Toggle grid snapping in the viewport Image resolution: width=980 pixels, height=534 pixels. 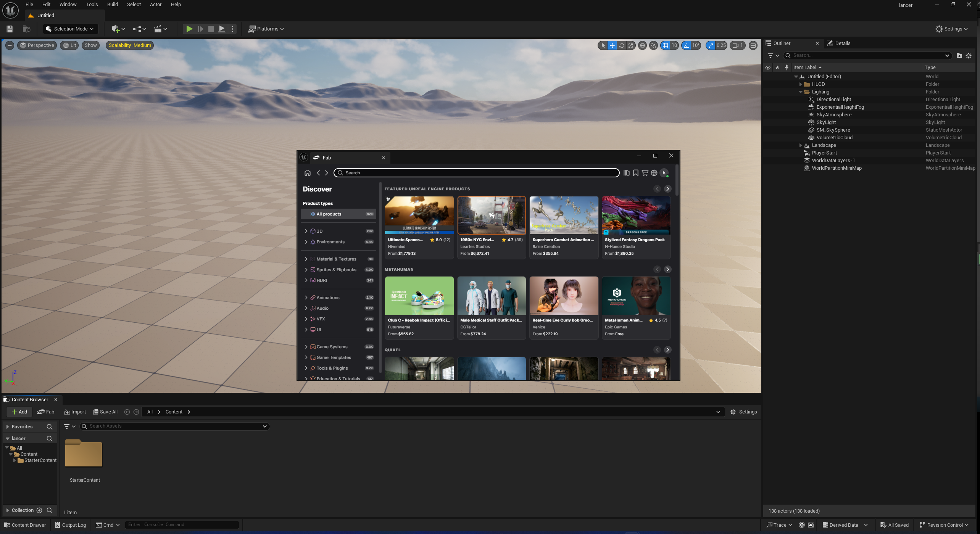click(666, 45)
